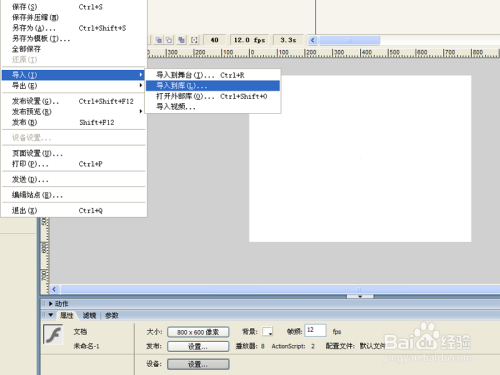Select 编辑站点(E)... menu item
Viewport: 500px width, 375px height.
coord(74,195)
